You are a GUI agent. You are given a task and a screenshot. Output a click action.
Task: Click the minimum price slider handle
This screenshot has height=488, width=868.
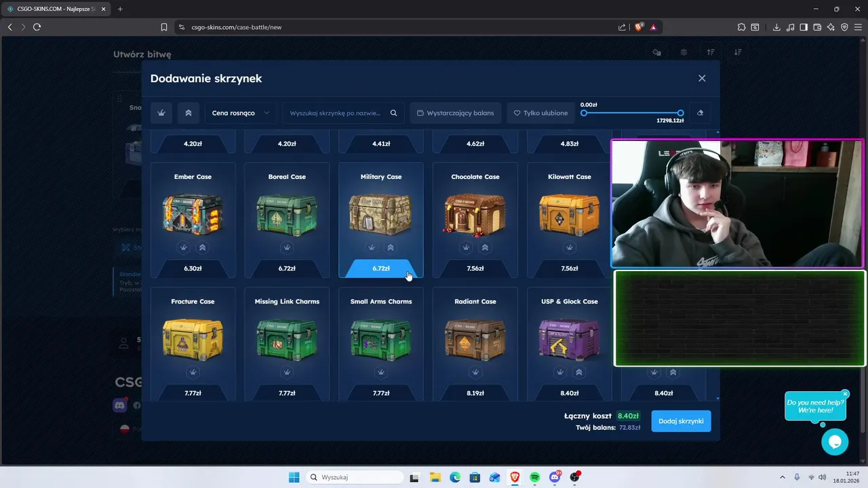pyautogui.click(x=583, y=113)
